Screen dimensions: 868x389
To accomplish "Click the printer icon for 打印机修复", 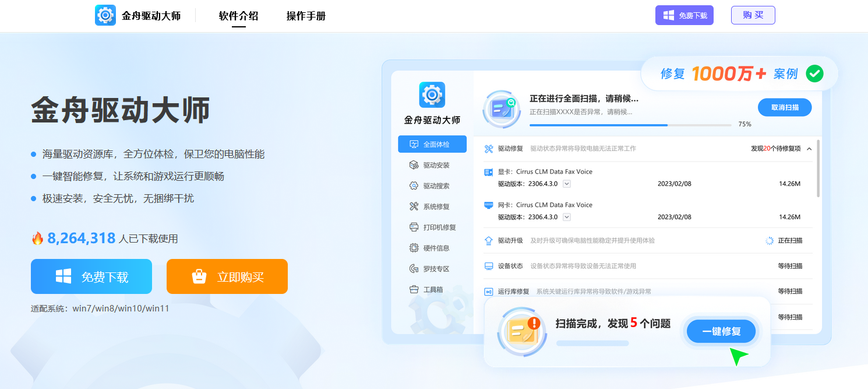I will click(414, 227).
